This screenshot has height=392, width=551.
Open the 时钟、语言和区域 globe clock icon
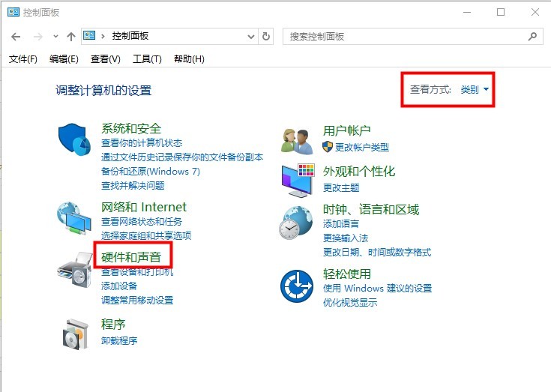(296, 223)
